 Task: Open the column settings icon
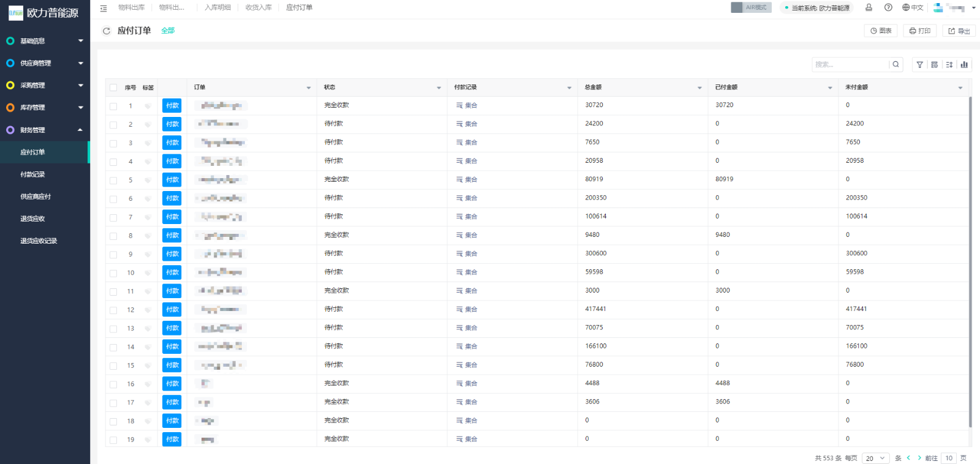click(935, 64)
